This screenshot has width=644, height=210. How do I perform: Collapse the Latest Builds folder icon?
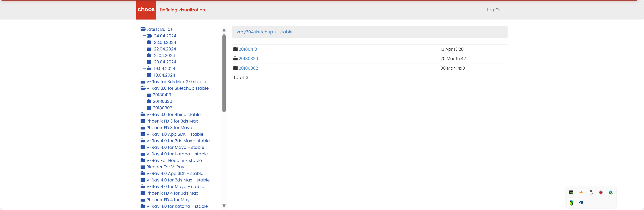[143, 29]
